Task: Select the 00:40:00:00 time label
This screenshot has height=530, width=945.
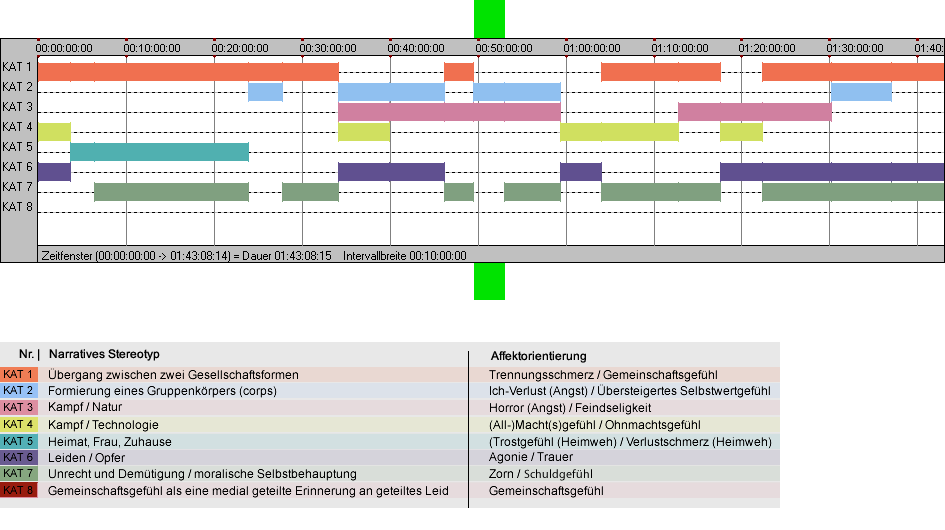Action: tap(416, 48)
